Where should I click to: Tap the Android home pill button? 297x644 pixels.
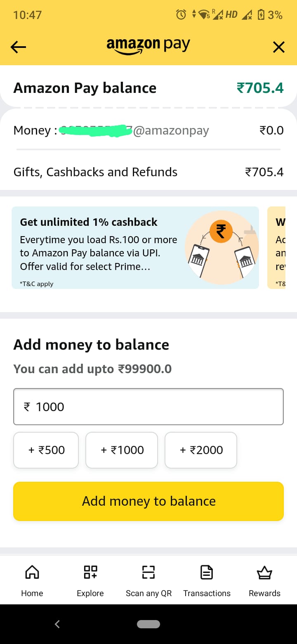[x=148, y=624]
